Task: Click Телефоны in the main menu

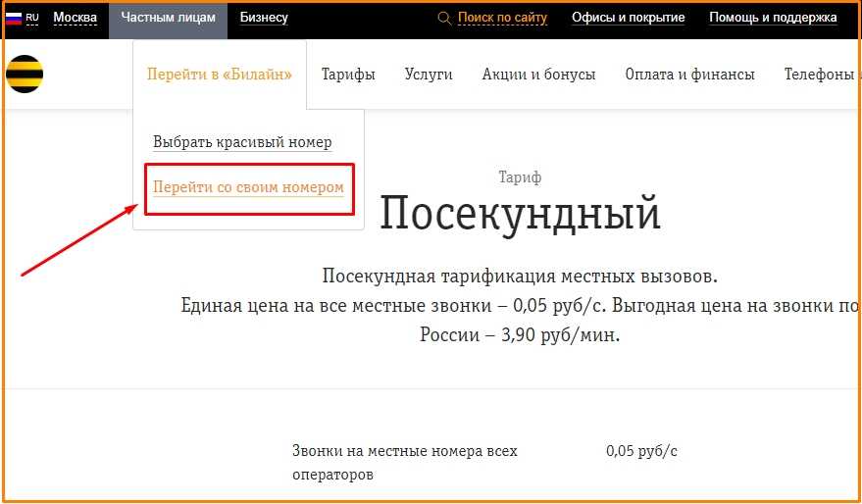Action: click(x=820, y=75)
